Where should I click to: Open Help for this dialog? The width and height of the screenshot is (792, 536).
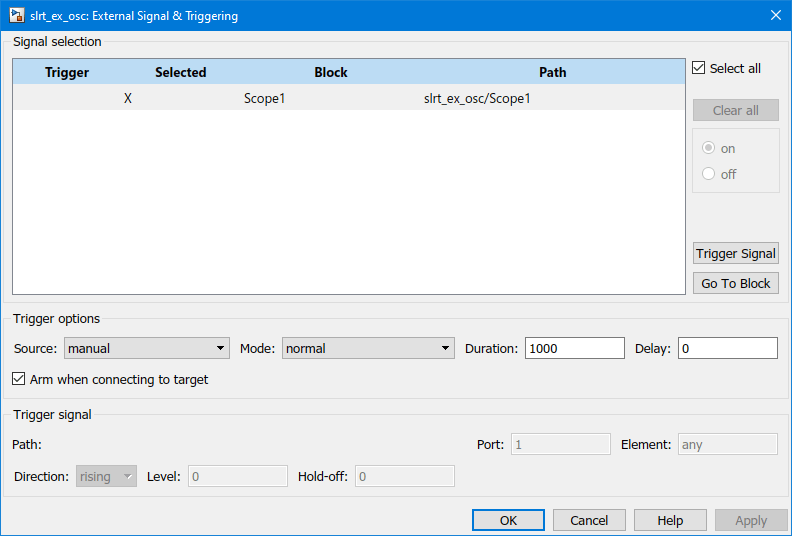point(671,520)
